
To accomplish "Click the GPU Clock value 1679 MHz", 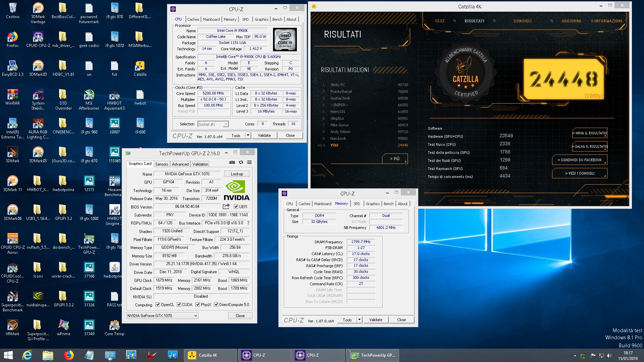I will [x=164, y=280].
